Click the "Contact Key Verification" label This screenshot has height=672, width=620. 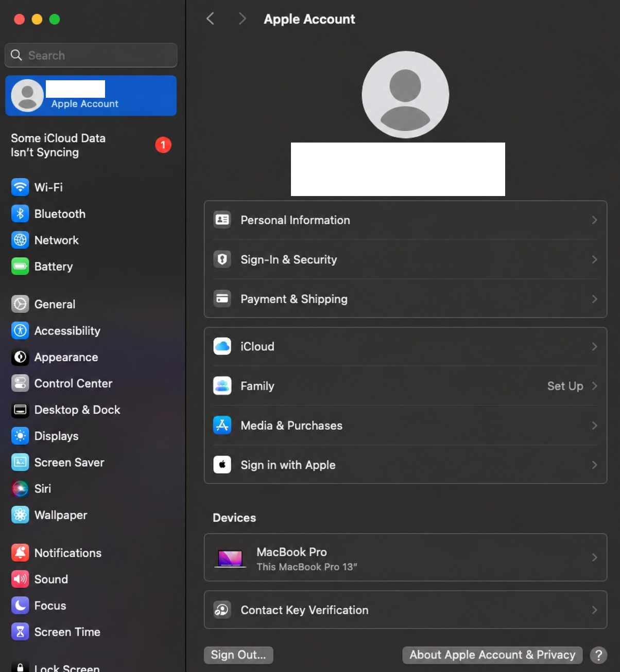coord(304,610)
